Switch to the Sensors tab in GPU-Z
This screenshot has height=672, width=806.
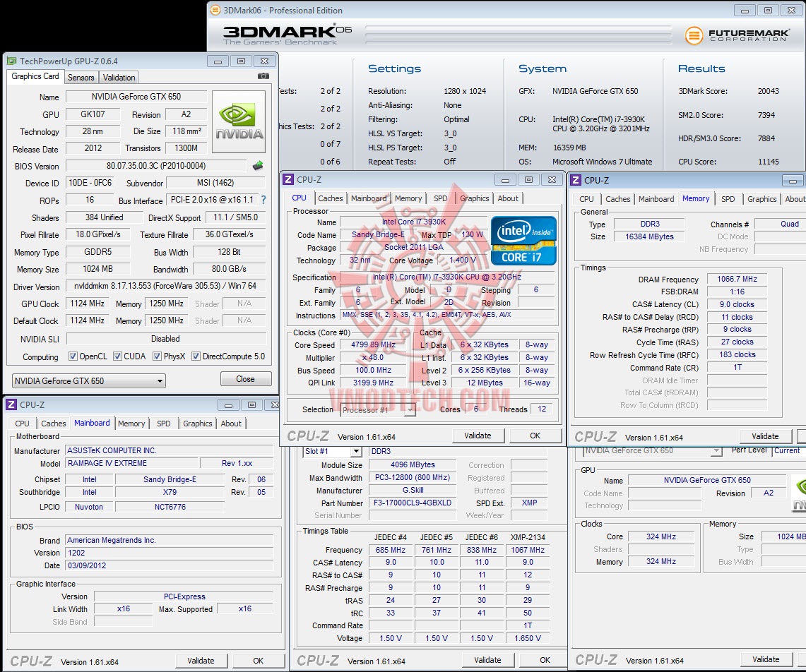[81, 78]
